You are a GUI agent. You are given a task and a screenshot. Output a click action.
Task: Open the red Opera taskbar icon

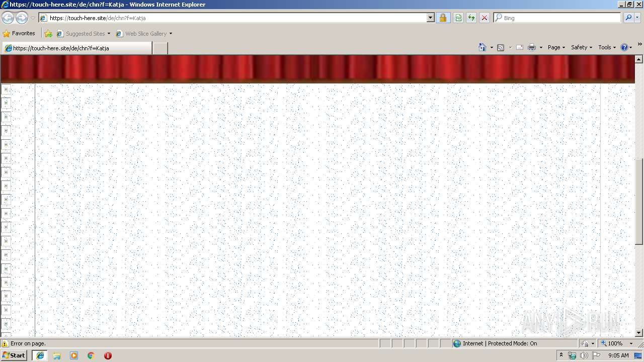[108, 355]
